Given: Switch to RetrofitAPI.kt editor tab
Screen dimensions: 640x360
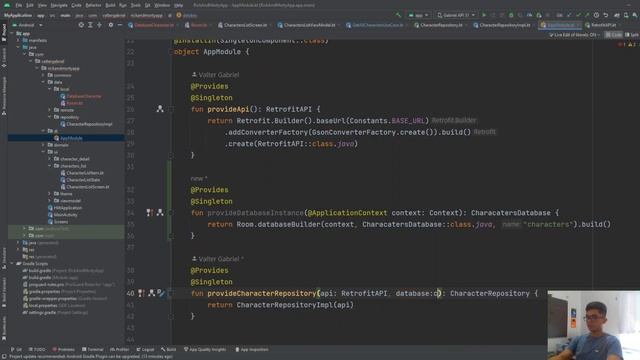Looking at the screenshot, I should coord(603,25).
